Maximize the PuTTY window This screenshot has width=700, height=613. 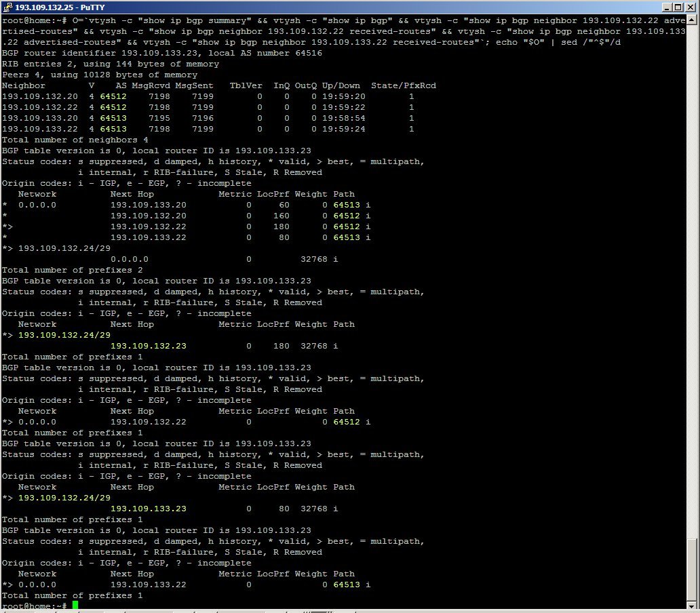click(x=677, y=7)
